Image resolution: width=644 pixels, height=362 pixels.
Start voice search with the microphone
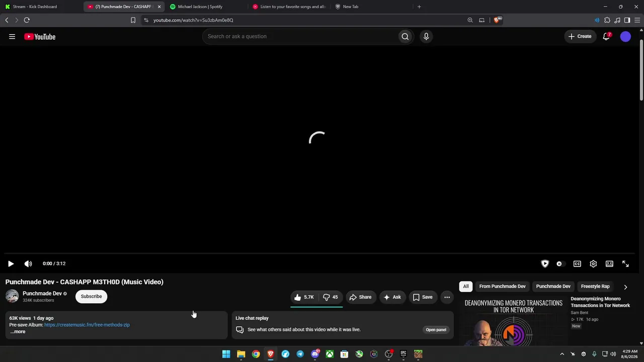[x=426, y=36]
